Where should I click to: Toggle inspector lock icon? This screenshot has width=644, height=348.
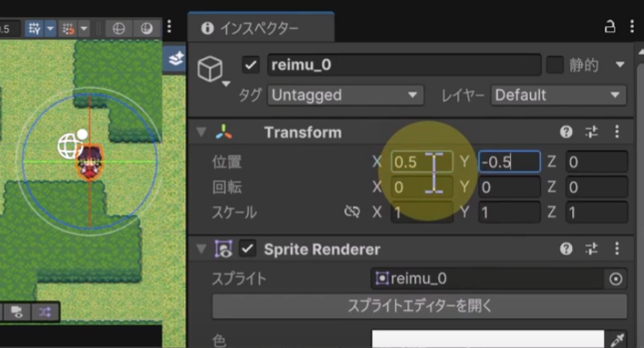point(609,26)
